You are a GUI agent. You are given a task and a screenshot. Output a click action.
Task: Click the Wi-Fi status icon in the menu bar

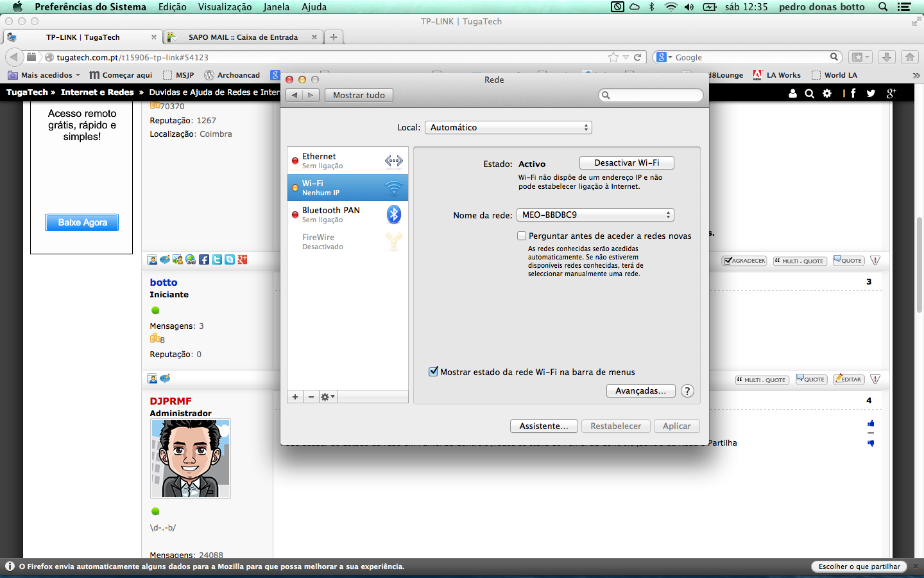coord(671,7)
